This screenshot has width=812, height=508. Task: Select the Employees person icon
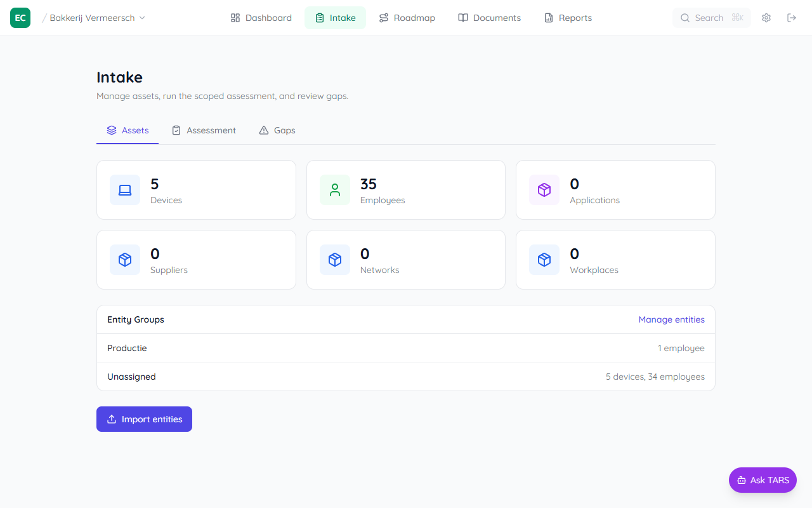click(334, 190)
